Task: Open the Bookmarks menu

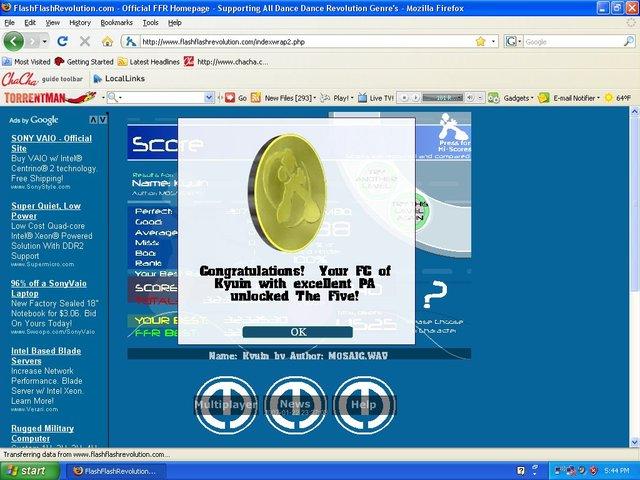Action: [116, 23]
